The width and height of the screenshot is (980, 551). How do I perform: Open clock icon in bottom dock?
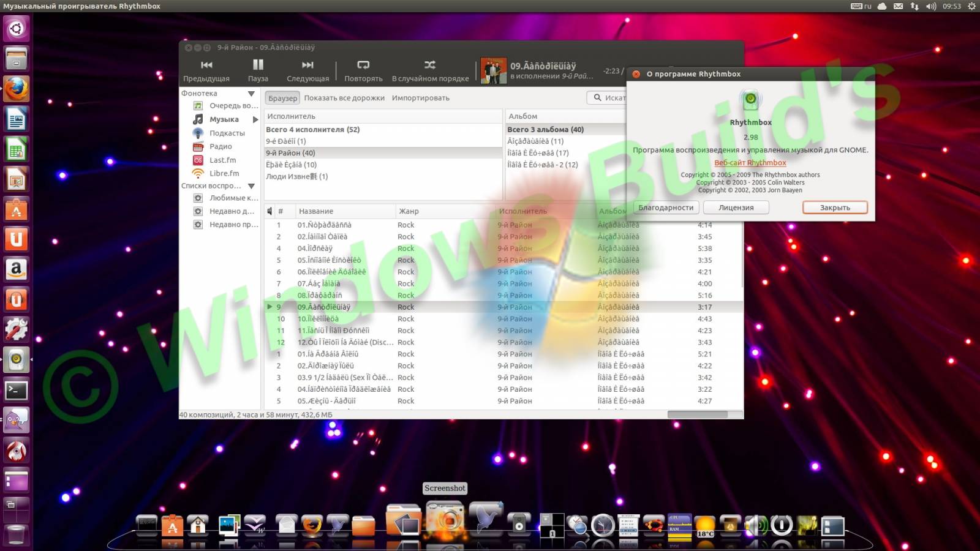pos(603,525)
